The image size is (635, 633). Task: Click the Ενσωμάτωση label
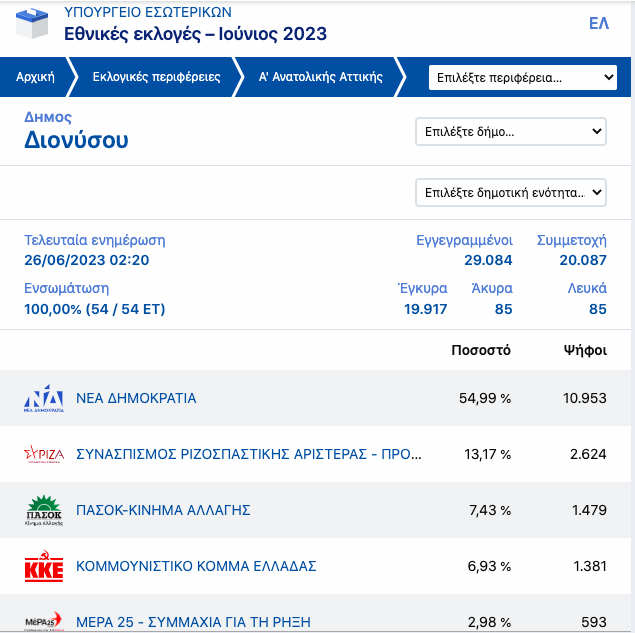point(66,288)
